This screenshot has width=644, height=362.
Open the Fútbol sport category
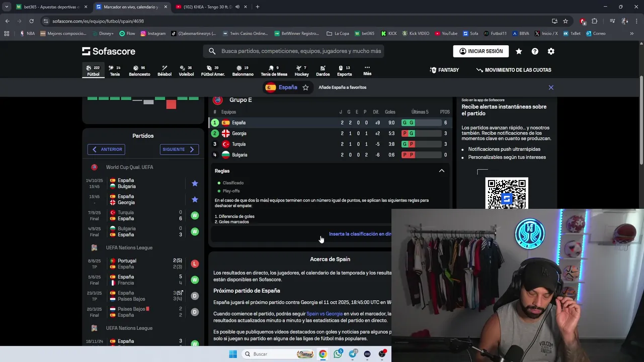(x=93, y=70)
